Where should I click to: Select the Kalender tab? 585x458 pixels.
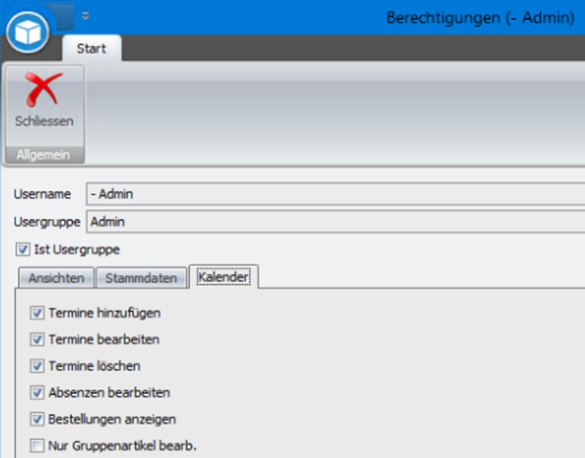(x=223, y=277)
